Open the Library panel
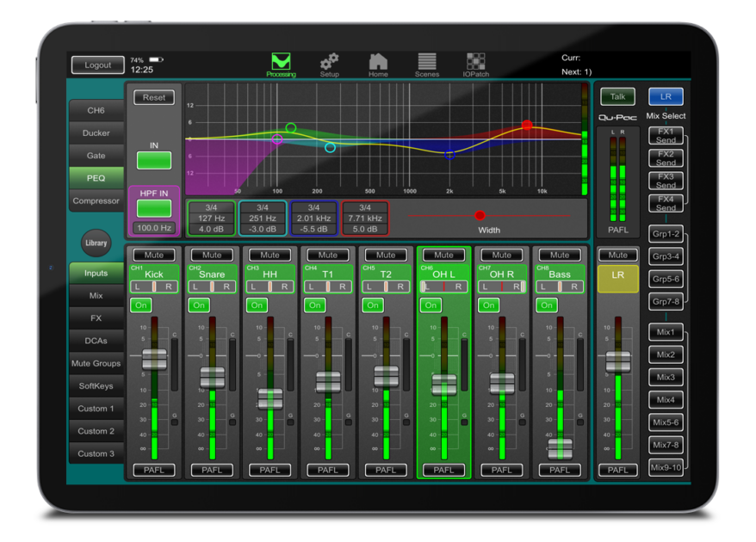756x542 pixels. 96,243
